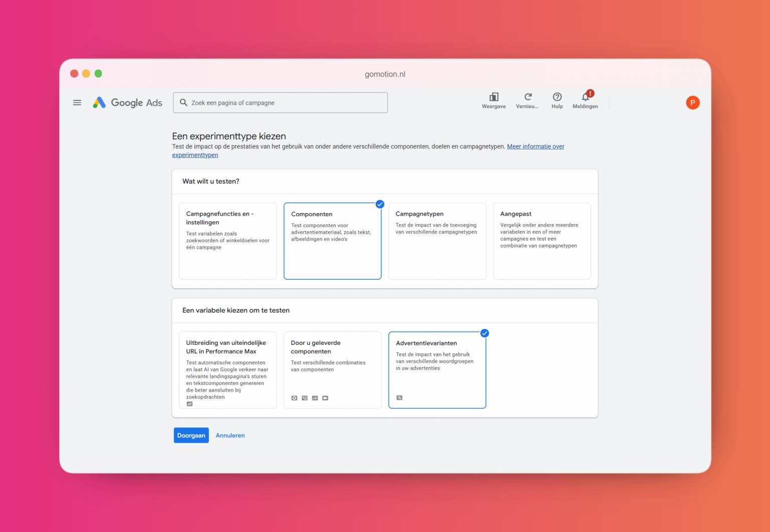Choose Door u geleverde componenten card
This screenshot has height=532, width=770.
332,370
